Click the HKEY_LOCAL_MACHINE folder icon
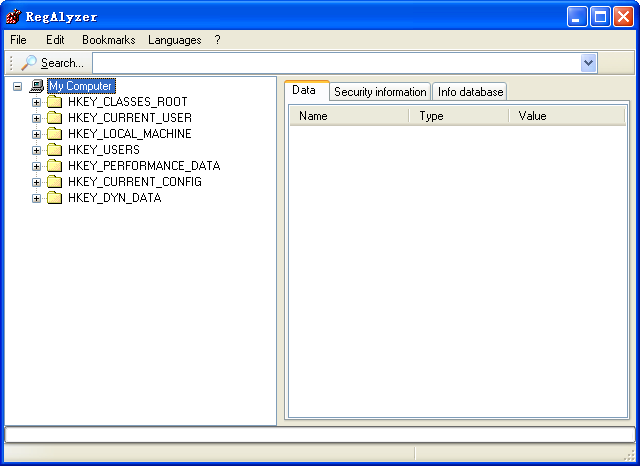The image size is (640, 466). [x=54, y=134]
